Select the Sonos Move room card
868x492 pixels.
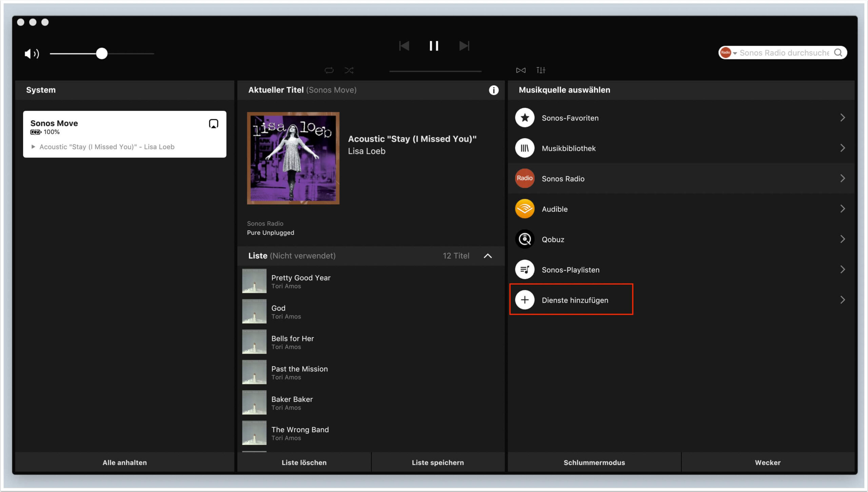124,134
